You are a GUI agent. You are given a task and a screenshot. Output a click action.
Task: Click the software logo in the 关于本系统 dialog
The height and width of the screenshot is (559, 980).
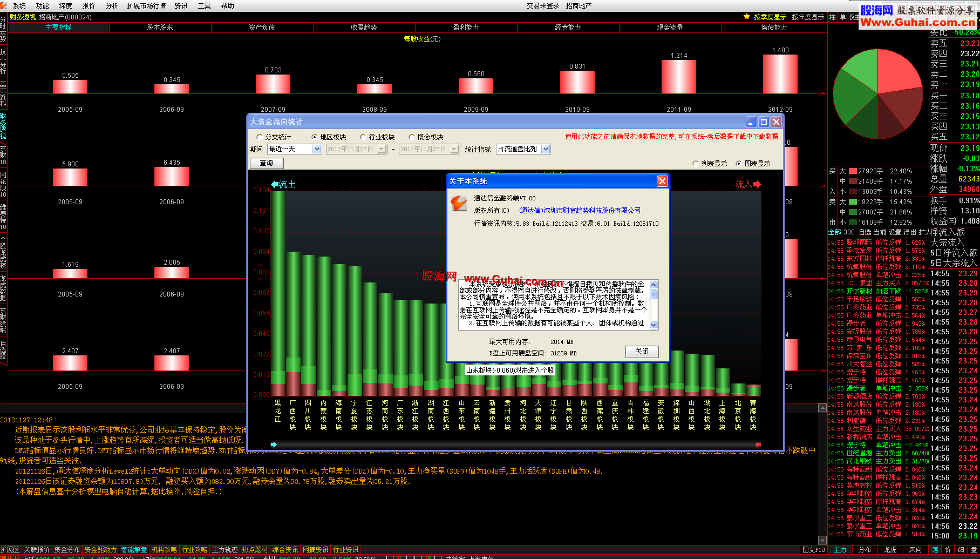(459, 203)
